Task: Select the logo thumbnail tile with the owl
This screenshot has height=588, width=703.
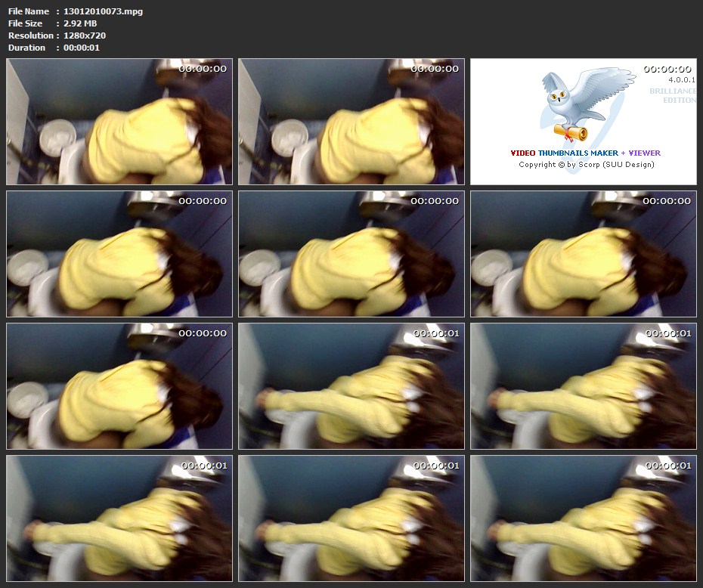Action: click(583, 122)
